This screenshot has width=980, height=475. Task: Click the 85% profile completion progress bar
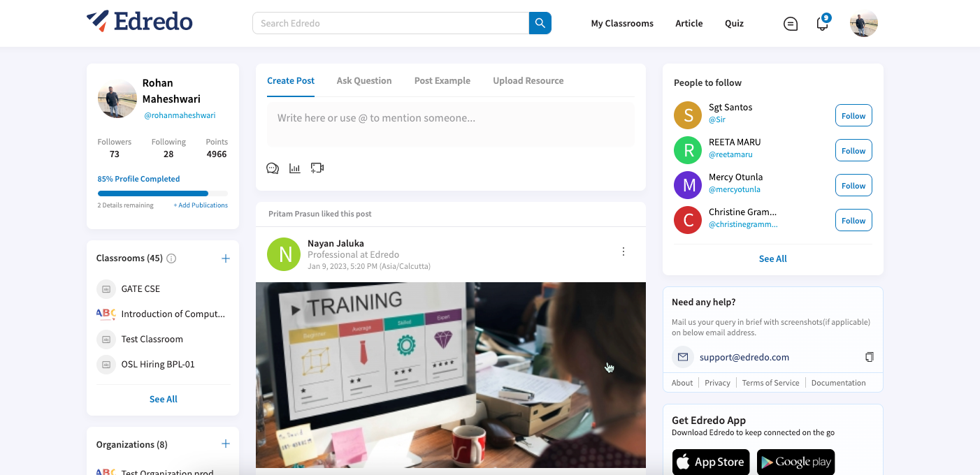coord(162,193)
